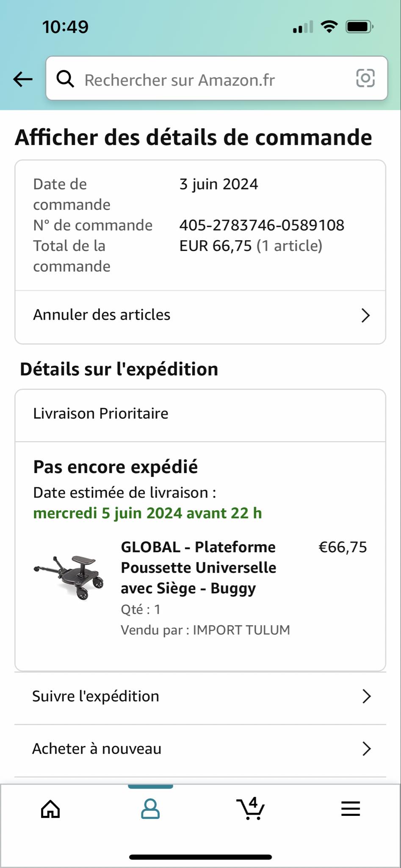Open the shopping cart icon
The height and width of the screenshot is (868, 401).
[x=251, y=809]
